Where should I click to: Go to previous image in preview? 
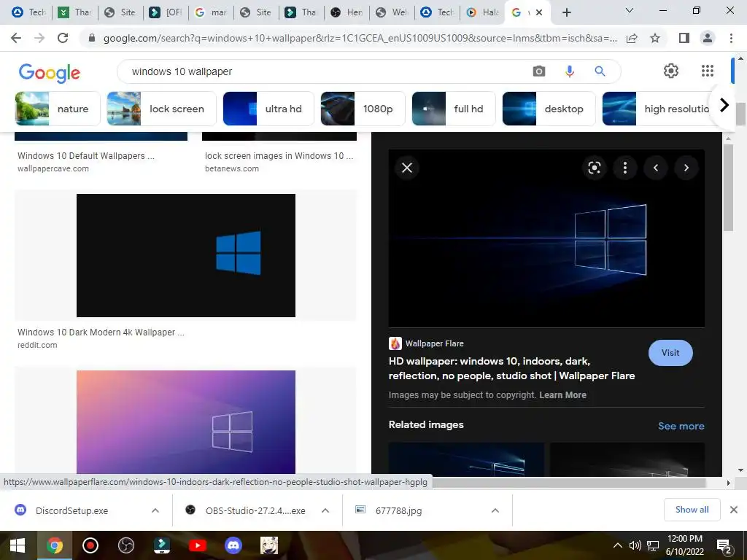tap(656, 168)
